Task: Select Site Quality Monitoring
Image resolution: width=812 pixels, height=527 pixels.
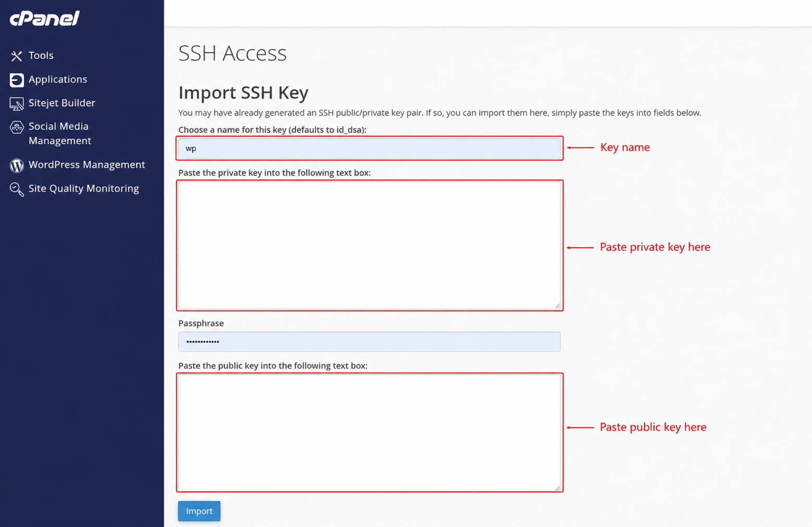Action: (84, 188)
